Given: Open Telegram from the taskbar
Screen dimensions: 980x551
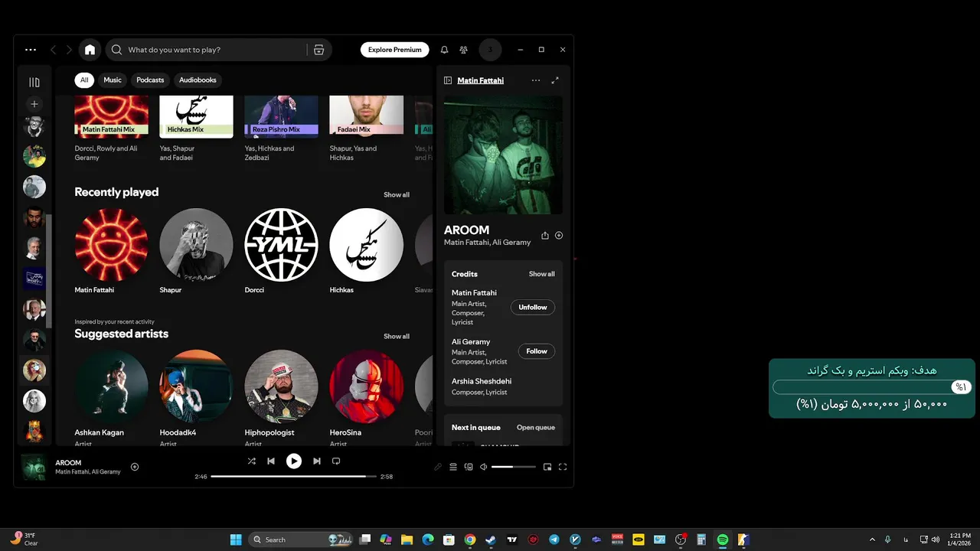Looking at the screenshot, I should (554, 540).
